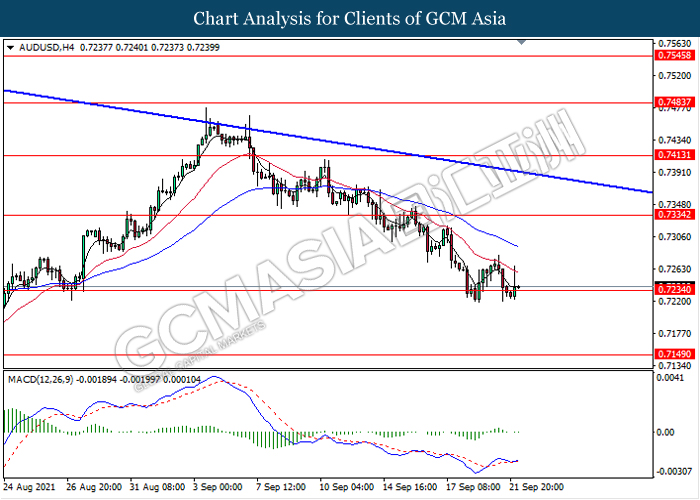Click the 0.75200 price scale value

[675, 76]
